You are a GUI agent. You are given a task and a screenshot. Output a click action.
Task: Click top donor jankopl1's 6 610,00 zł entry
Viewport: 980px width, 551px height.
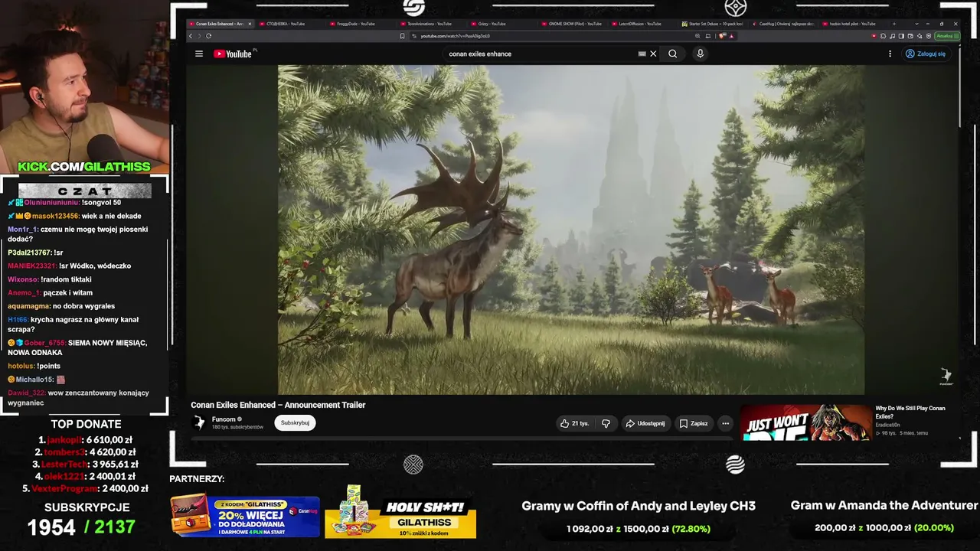click(x=85, y=440)
